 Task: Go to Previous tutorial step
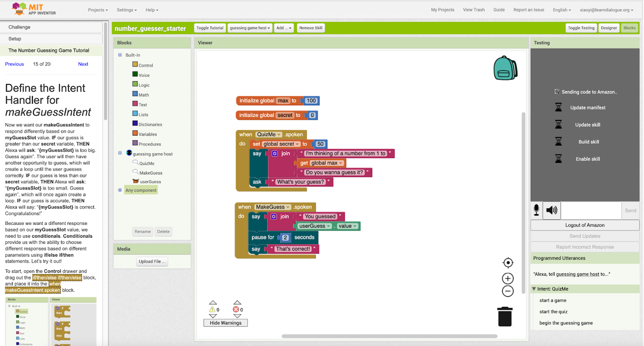[14, 64]
